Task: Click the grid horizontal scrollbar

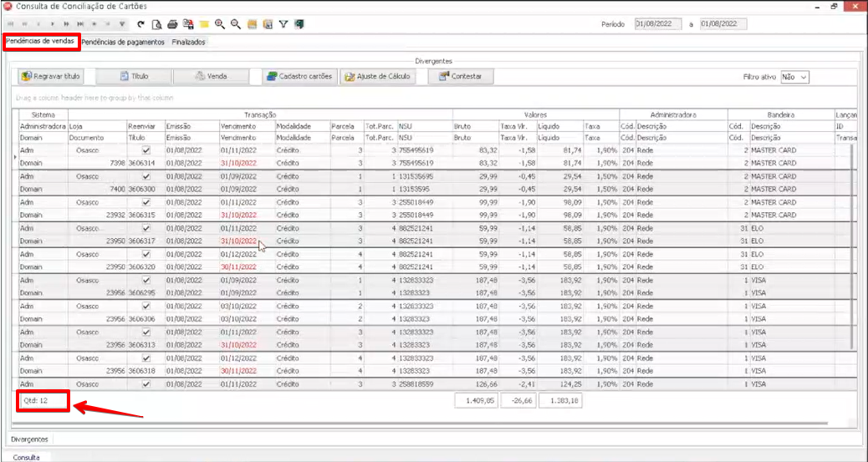Action: point(421,424)
